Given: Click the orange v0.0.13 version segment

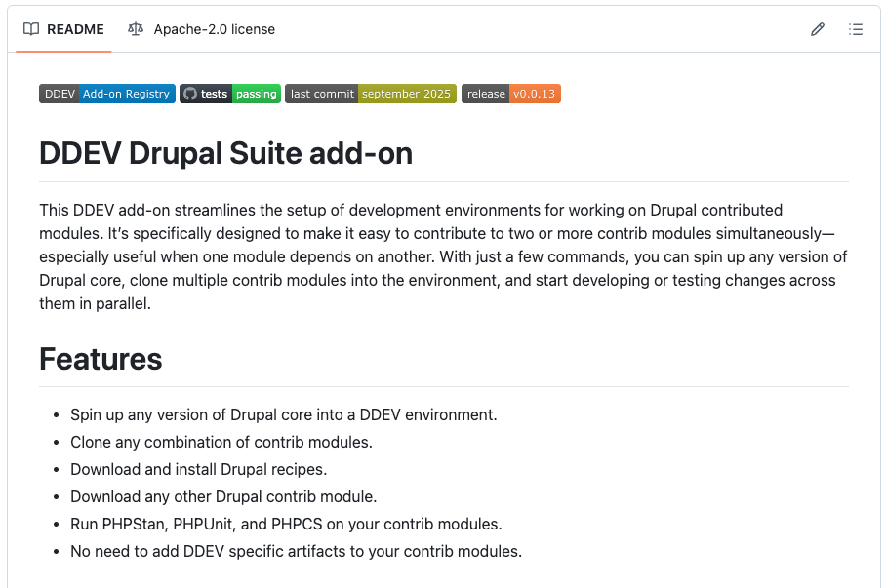Looking at the screenshot, I should tap(533, 93).
